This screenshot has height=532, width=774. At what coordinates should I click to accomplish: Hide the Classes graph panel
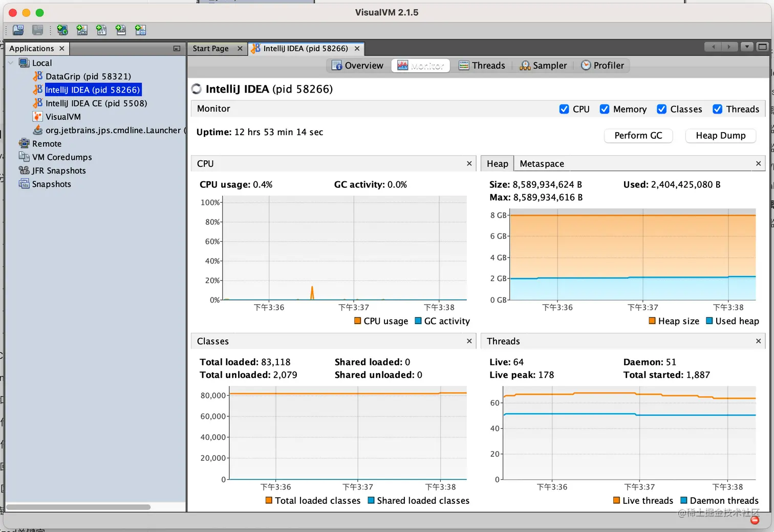point(469,341)
